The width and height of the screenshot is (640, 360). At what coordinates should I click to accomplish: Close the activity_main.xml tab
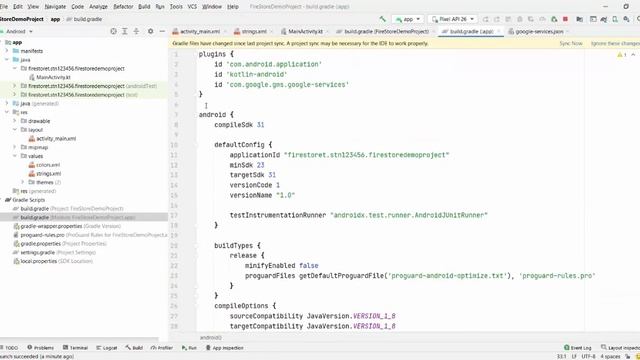[x=225, y=31]
